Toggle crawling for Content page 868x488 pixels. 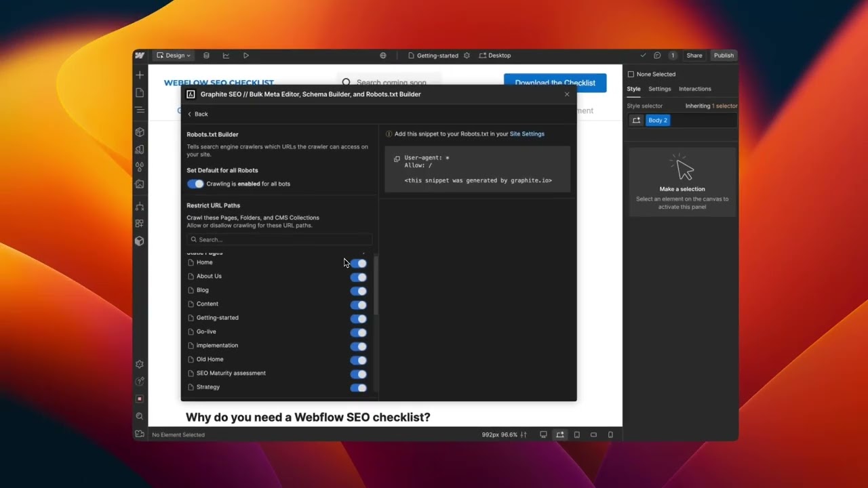358,305
